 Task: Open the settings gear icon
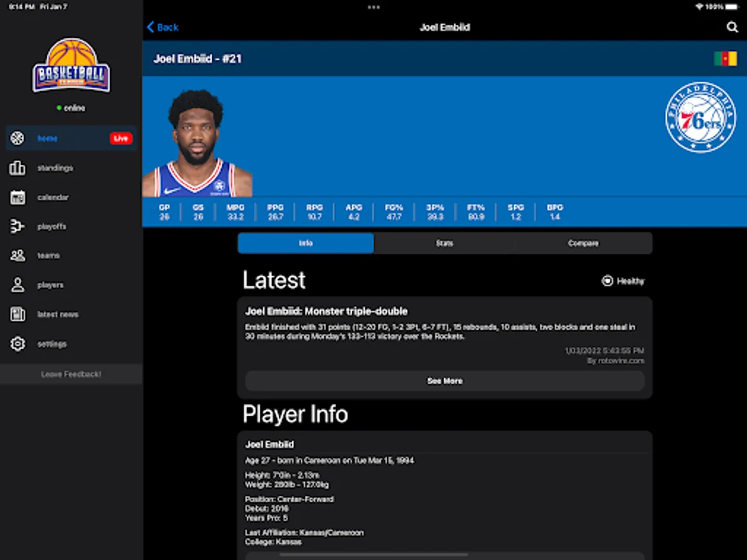click(x=17, y=343)
